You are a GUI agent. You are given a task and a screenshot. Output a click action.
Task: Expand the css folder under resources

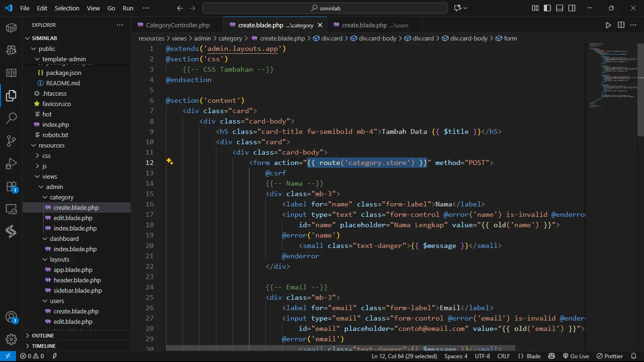46,156
